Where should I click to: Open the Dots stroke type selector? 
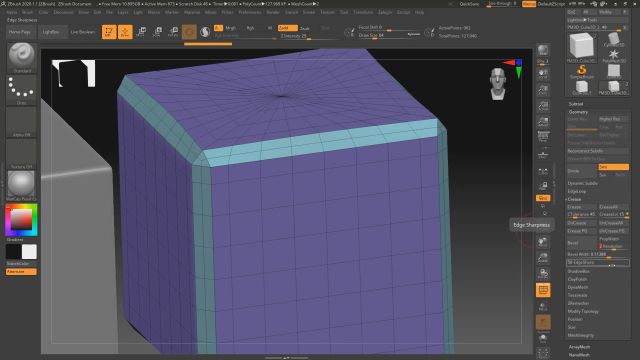(21, 90)
